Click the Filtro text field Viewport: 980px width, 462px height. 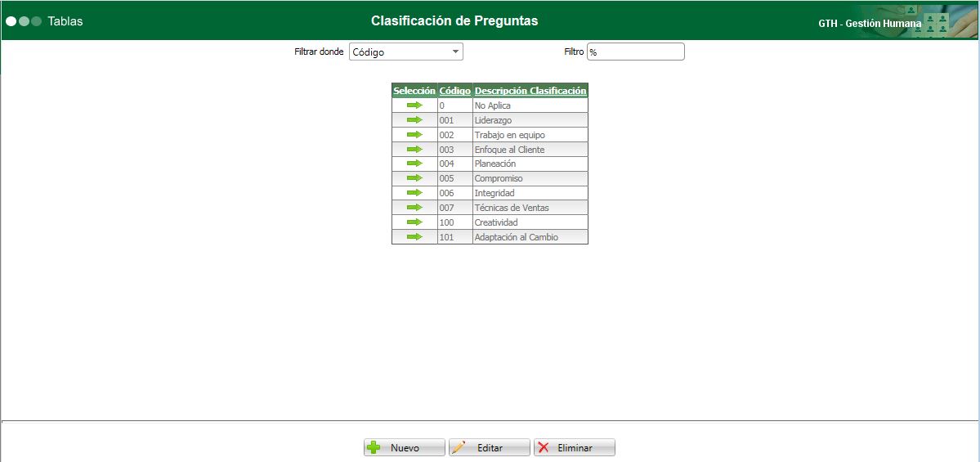click(636, 52)
